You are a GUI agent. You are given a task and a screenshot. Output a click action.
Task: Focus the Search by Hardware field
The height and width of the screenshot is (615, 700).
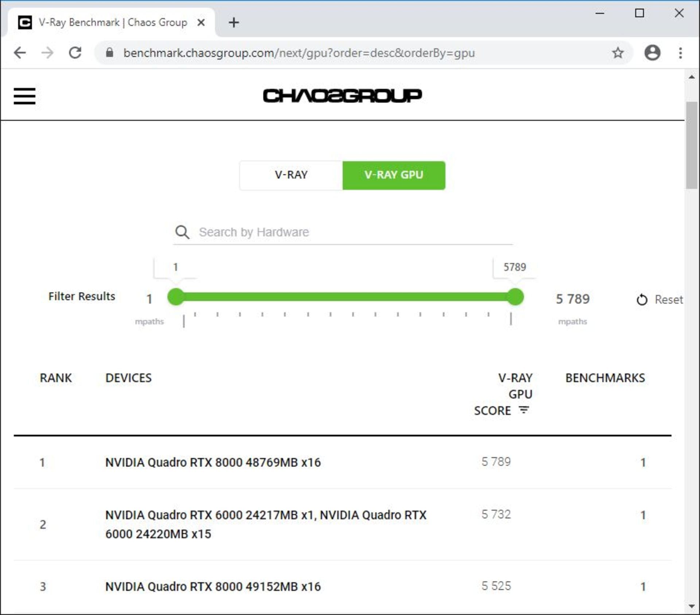pos(343,232)
